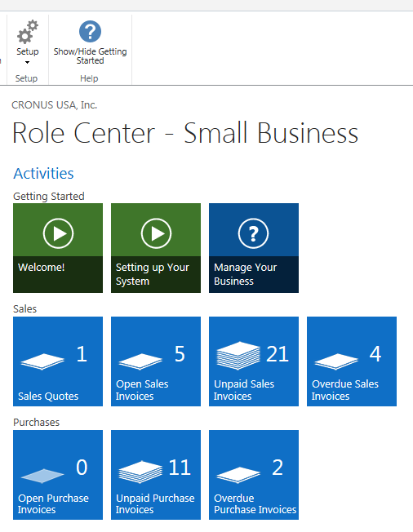Open the Sales Quotes tile

(58, 361)
